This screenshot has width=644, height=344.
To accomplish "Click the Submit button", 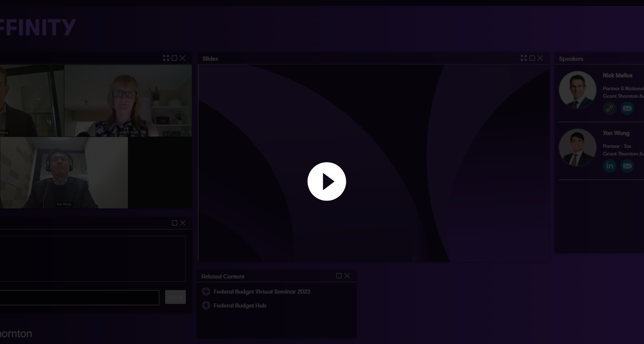I will [x=175, y=297].
